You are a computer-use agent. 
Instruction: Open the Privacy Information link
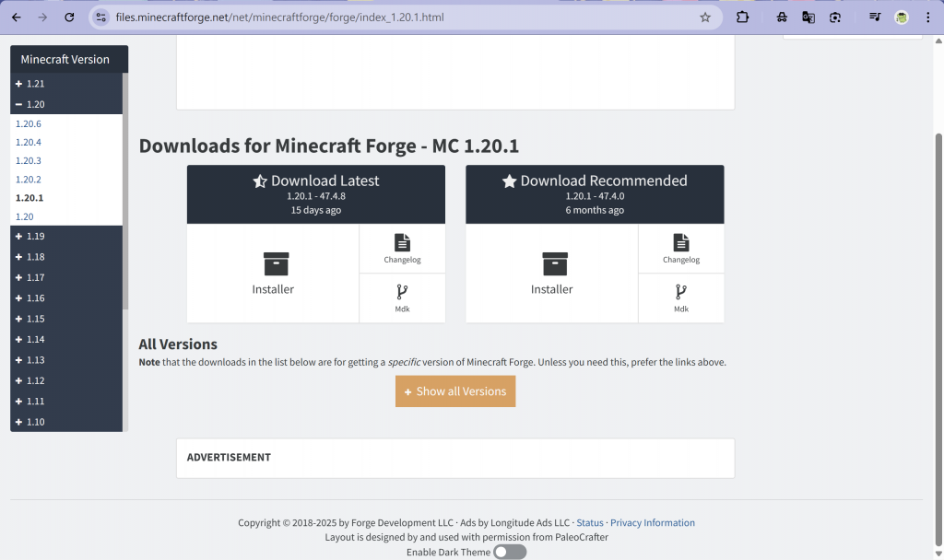652,523
